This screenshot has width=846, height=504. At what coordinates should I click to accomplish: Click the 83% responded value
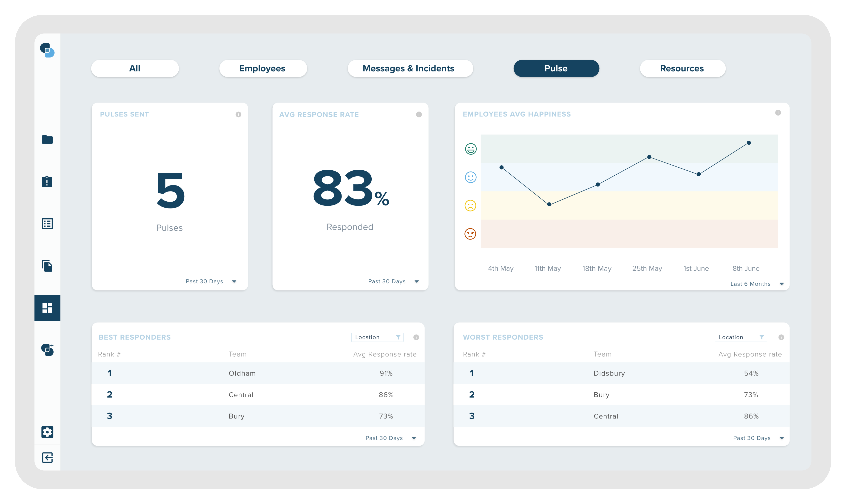click(x=351, y=188)
